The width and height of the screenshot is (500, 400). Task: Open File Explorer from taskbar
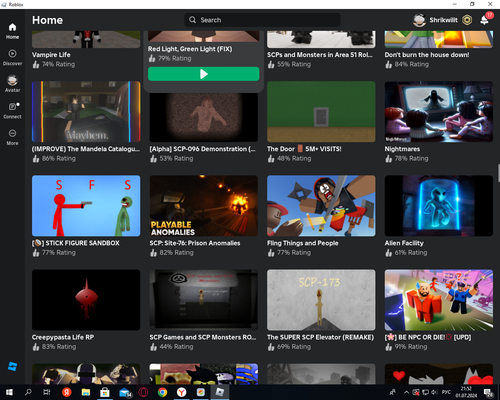click(86, 392)
